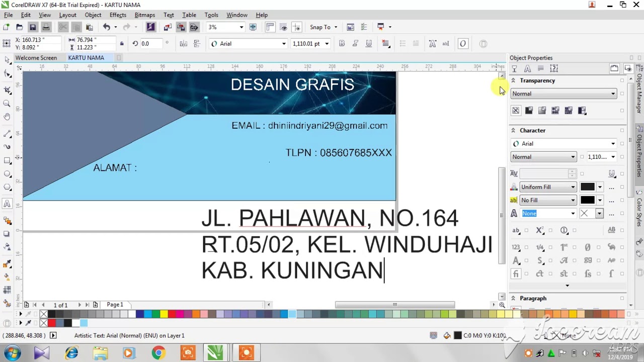Select the Drop Shadow tool

point(7,234)
